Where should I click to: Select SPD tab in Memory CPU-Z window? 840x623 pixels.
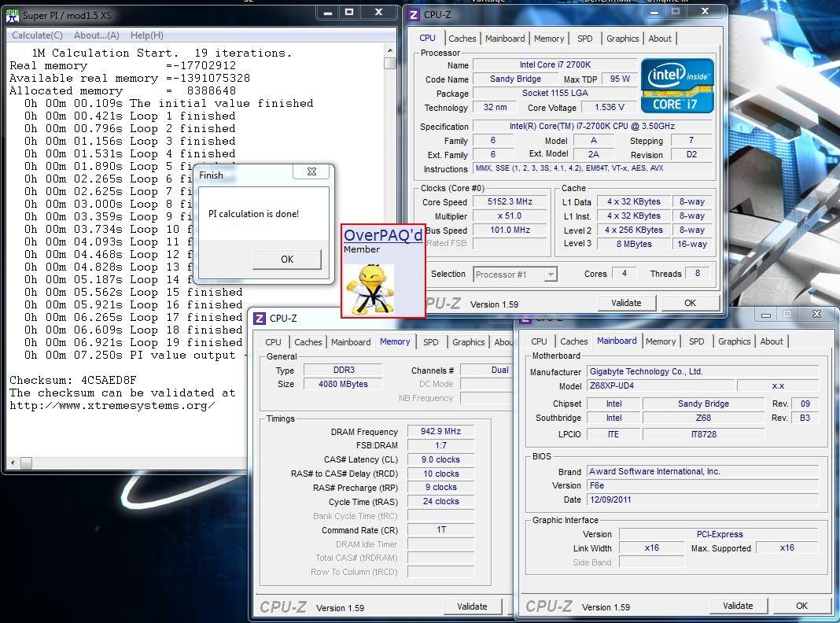[x=431, y=341]
